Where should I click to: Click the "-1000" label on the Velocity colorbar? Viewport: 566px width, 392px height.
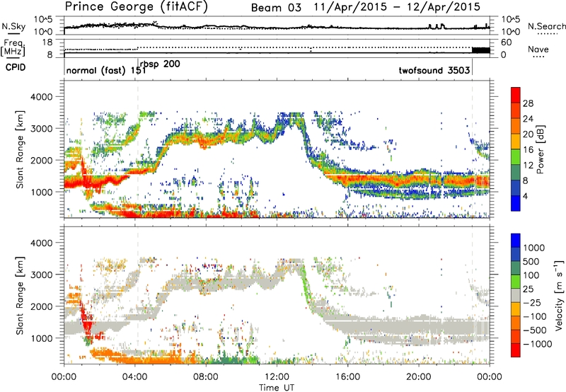coord(537,344)
